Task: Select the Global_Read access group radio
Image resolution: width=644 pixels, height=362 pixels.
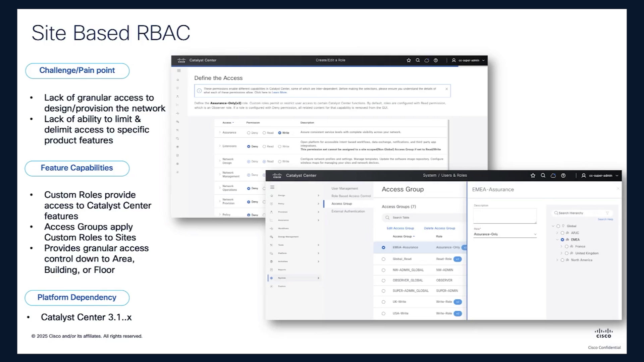Action: pyautogui.click(x=383, y=259)
